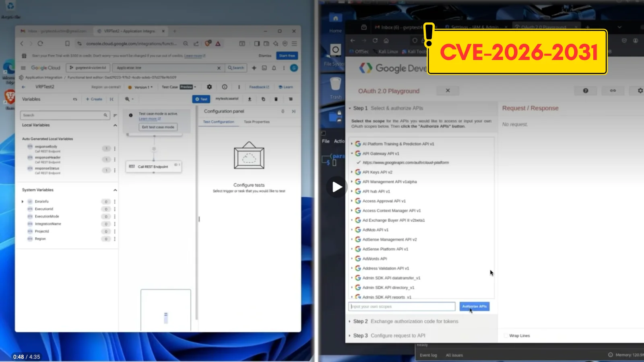Select the Call REST Endpoint task node
The height and width of the screenshot is (362, 644).
[154, 167]
